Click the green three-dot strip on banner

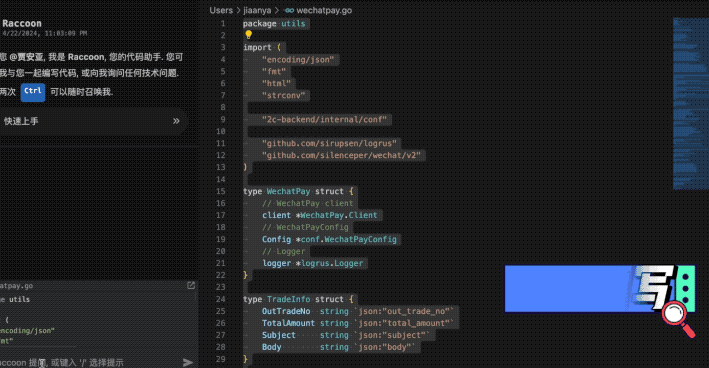click(685, 288)
